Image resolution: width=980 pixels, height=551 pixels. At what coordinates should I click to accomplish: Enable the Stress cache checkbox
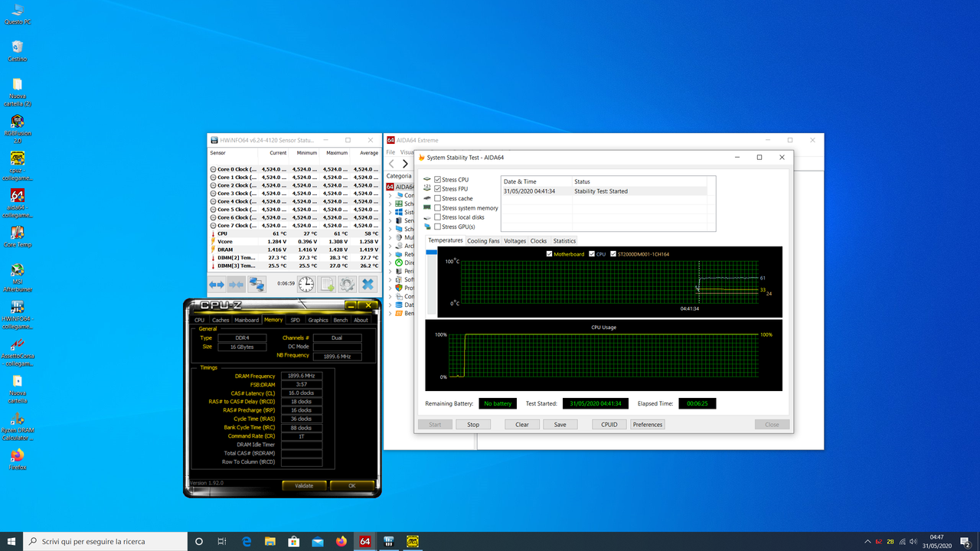[x=436, y=198]
